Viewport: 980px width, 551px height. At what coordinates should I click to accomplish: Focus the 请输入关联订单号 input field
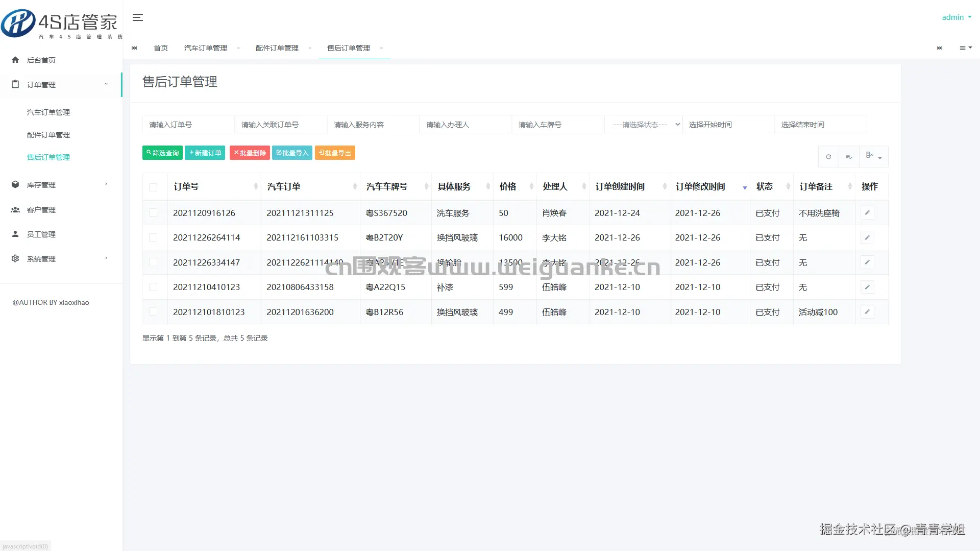coord(281,125)
